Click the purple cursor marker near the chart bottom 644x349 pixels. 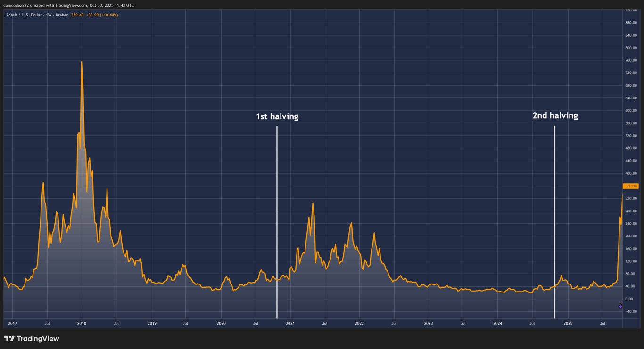coord(619,306)
